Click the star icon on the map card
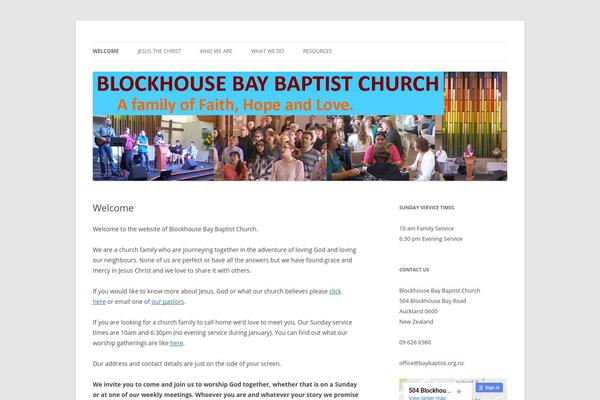 point(459,391)
